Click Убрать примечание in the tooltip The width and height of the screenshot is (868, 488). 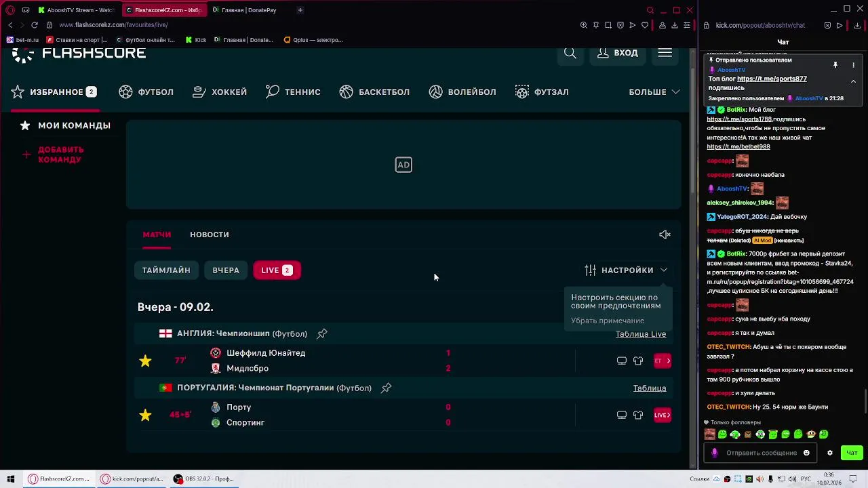point(608,321)
